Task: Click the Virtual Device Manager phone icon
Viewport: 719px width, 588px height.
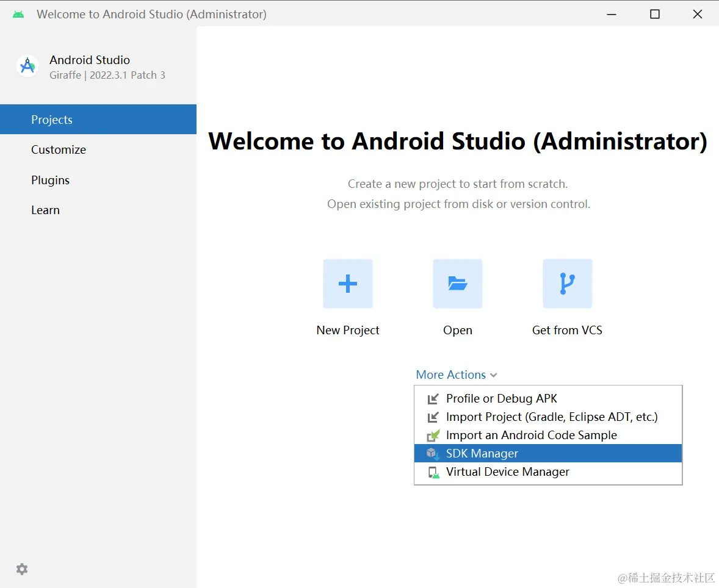Action: (x=433, y=472)
